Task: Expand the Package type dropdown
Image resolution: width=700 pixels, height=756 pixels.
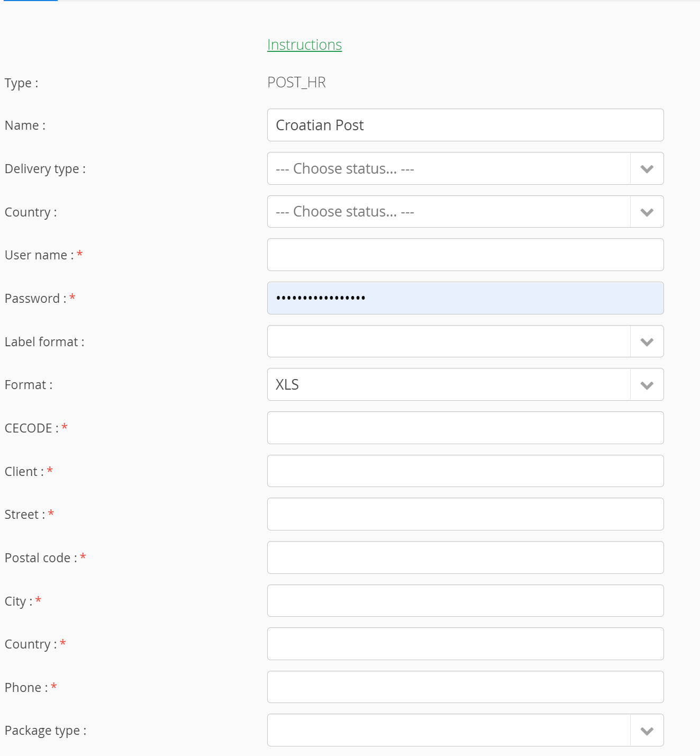Action: coord(465,730)
